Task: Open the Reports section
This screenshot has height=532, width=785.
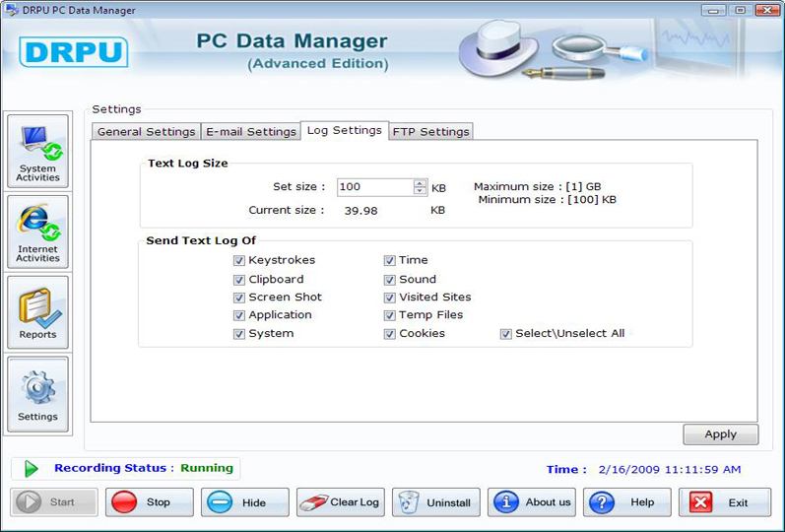Action: click(37, 312)
